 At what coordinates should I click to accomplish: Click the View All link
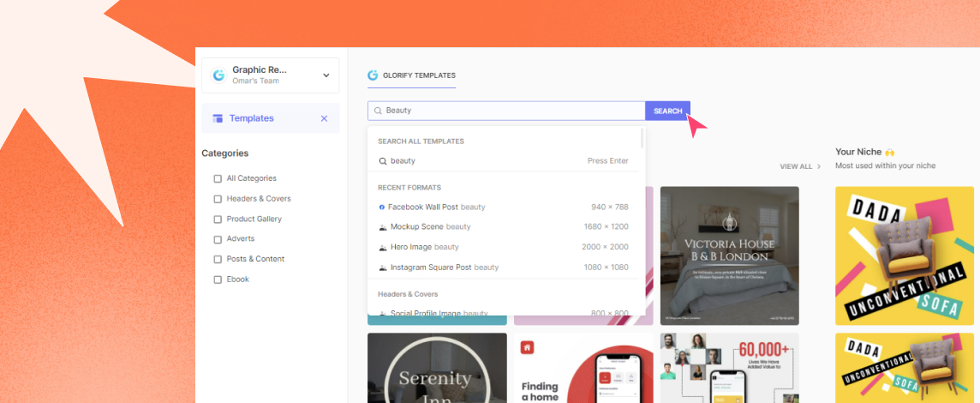(800, 166)
